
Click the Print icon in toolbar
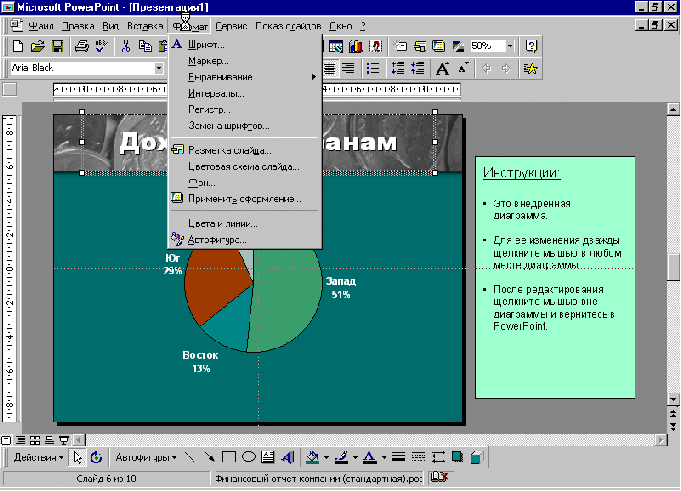click(82, 46)
